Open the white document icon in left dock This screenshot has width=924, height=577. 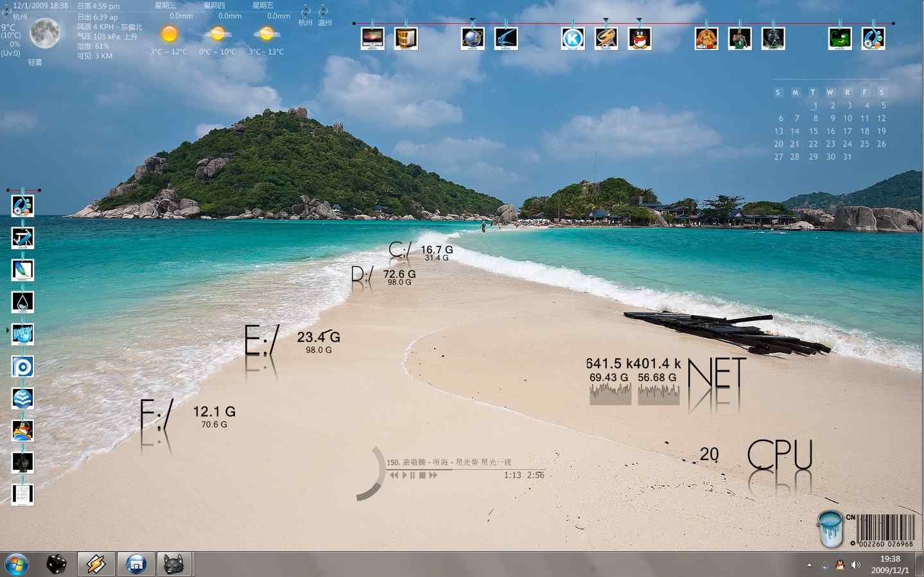[22, 494]
